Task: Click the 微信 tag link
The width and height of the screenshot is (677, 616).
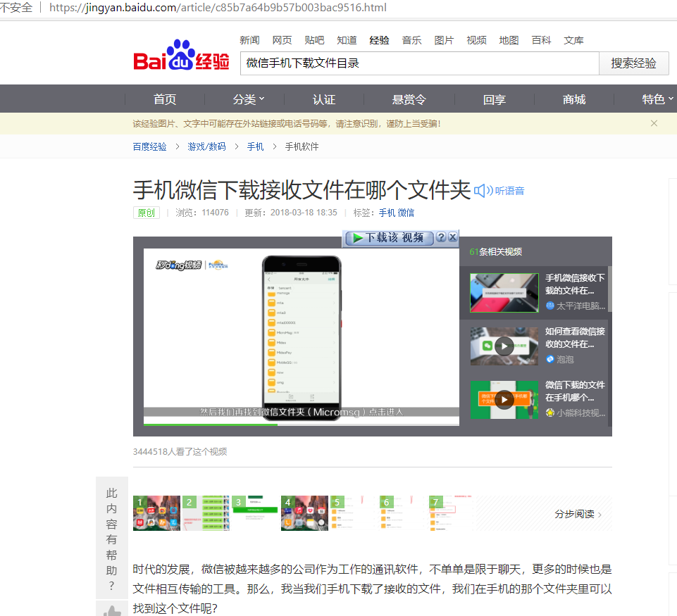Action: coord(406,213)
